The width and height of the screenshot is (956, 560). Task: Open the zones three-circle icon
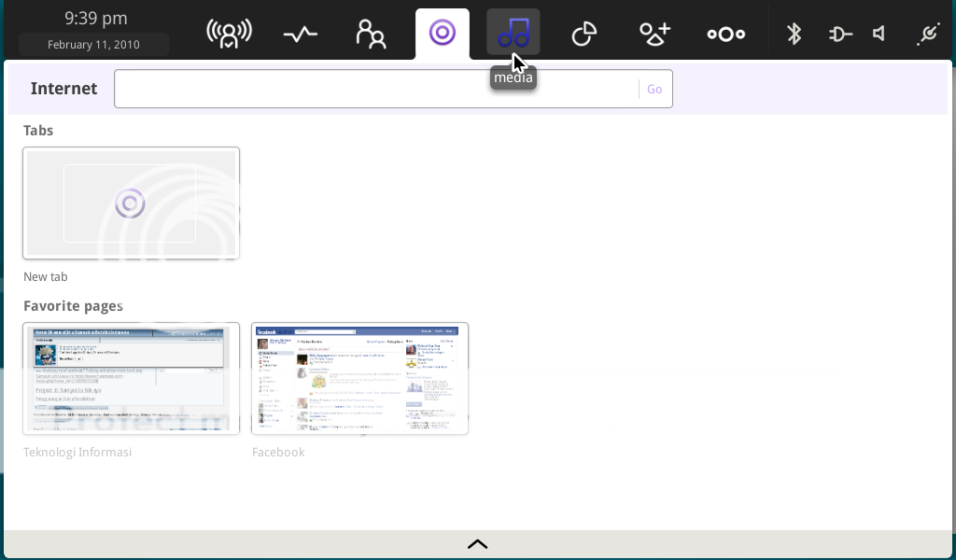pyautogui.click(x=725, y=35)
